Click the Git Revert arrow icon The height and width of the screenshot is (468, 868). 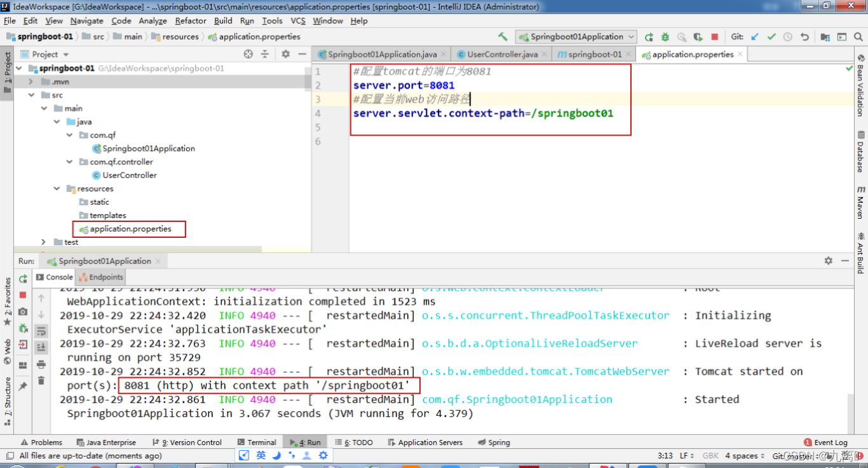click(x=804, y=37)
